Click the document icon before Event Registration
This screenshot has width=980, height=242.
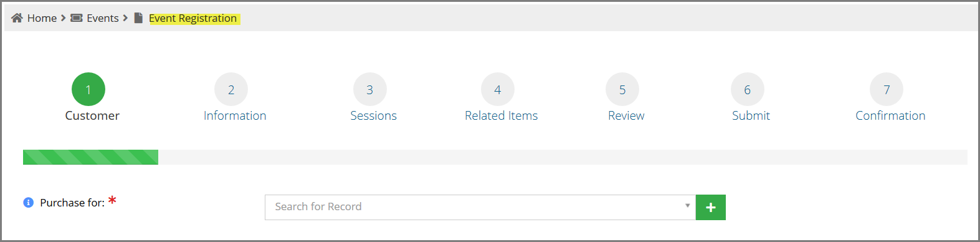(138, 18)
